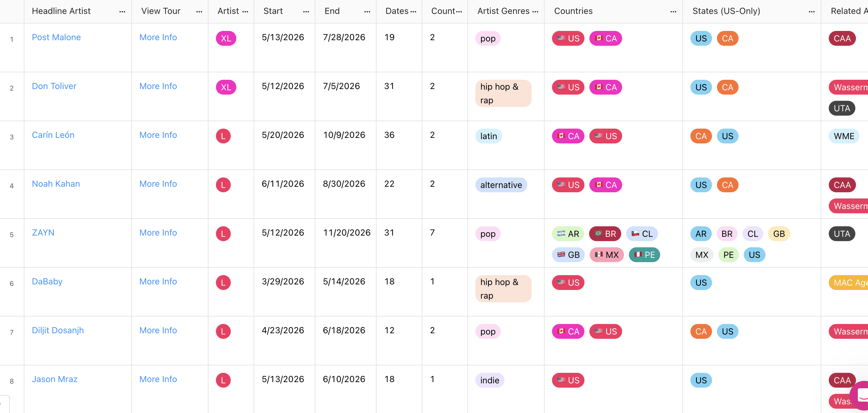Click the latin genre tag for Carín León
Viewport: 868px width, 413px height.
(488, 136)
